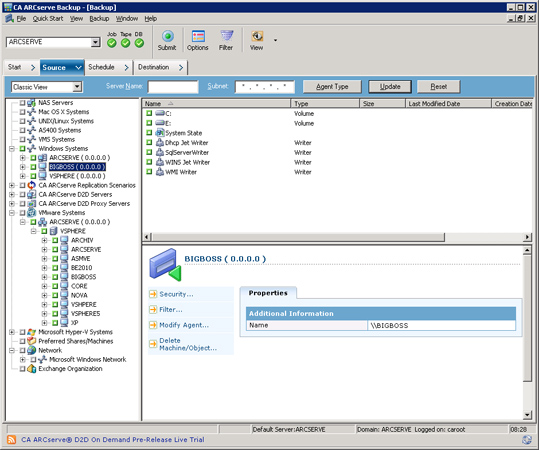Click the RSS feed icon in status bar

11,439
